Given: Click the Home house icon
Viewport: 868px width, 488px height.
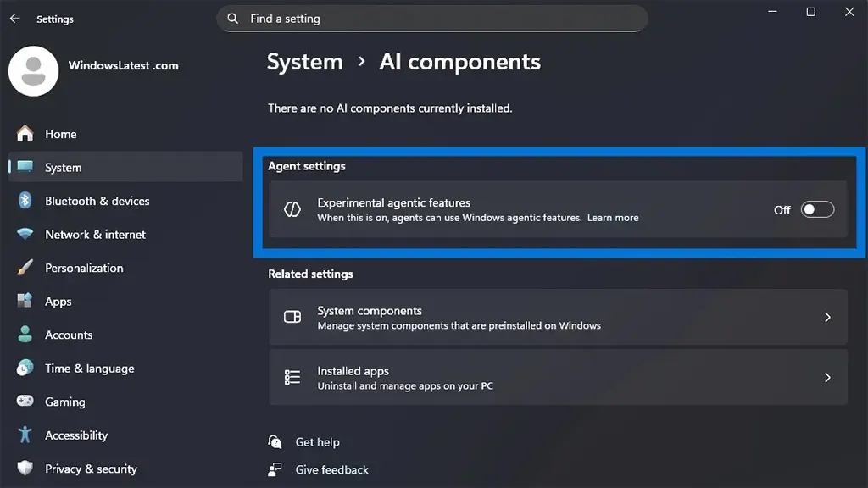Looking at the screenshot, I should [x=25, y=134].
